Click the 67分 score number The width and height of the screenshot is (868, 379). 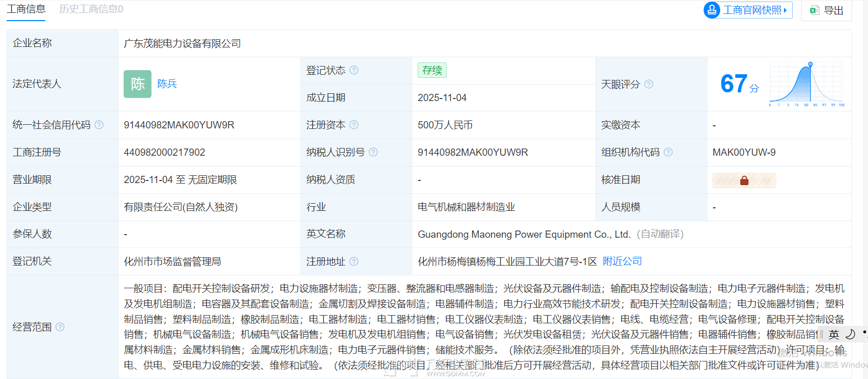(735, 84)
